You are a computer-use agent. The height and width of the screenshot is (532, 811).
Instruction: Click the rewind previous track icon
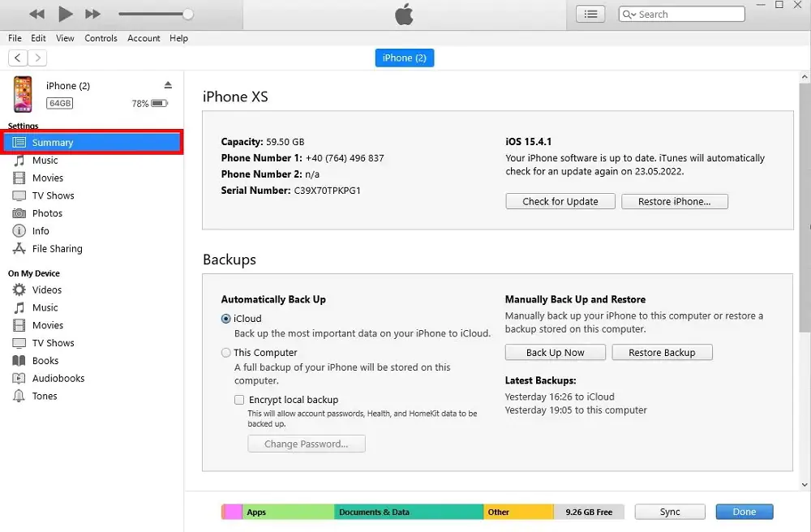tap(36, 14)
